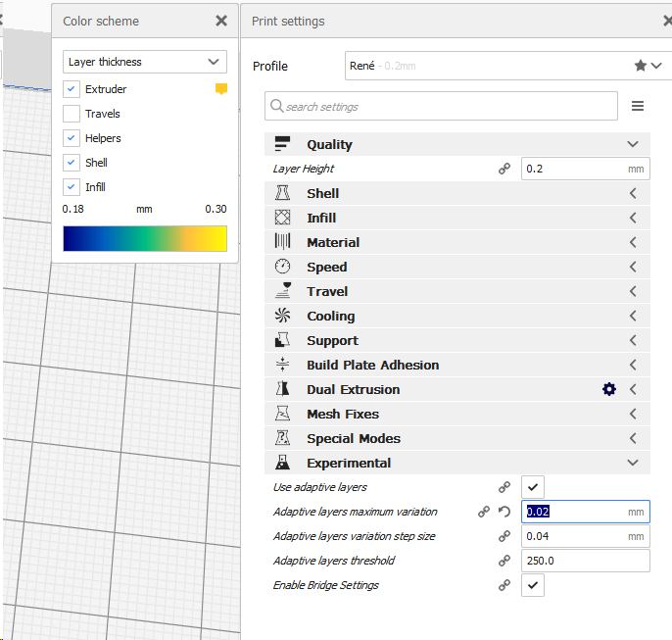Viewport: 672px width, 640px height.
Task: Click link icon beside Layer Height
Action: 504,169
